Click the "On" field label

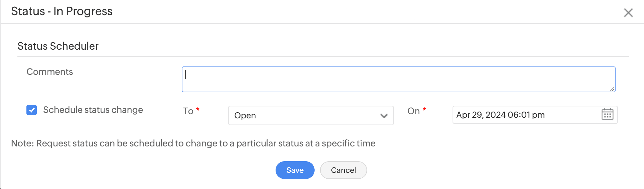pos(413,111)
